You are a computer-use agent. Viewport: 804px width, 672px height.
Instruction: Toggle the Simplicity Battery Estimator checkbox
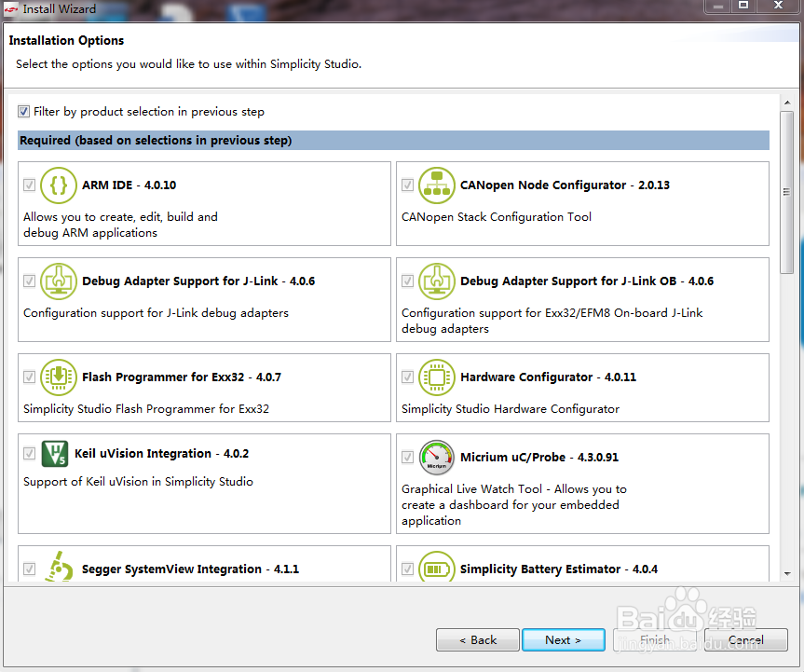point(408,569)
